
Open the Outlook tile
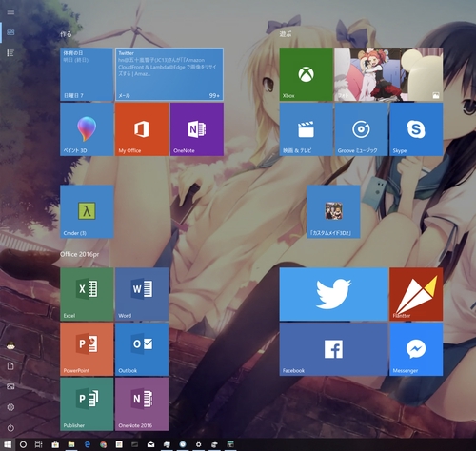click(142, 349)
